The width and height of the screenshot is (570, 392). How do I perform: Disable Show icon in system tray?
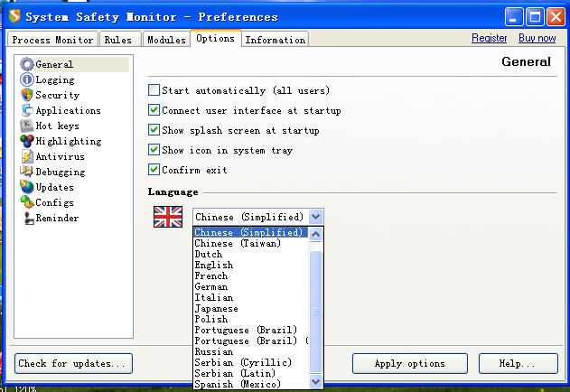(x=154, y=149)
